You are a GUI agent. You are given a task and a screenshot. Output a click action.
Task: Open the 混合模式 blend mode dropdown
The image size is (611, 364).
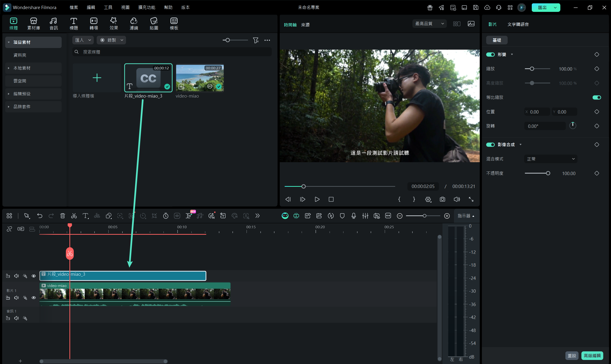tap(550, 159)
